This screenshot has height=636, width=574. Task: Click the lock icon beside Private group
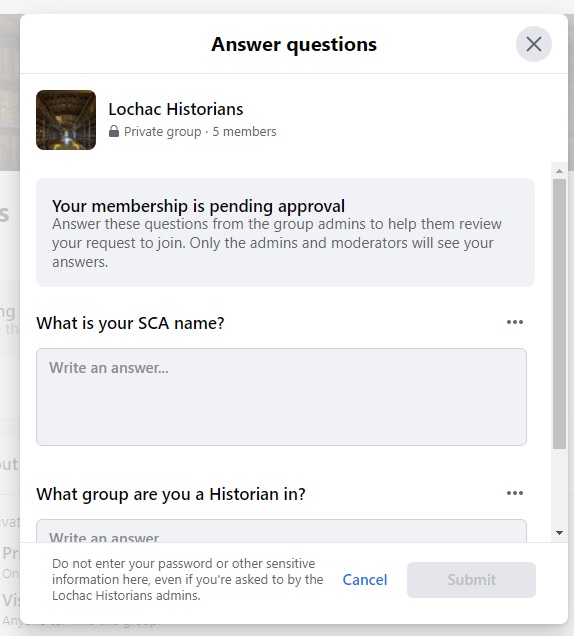[x=114, y=131]
